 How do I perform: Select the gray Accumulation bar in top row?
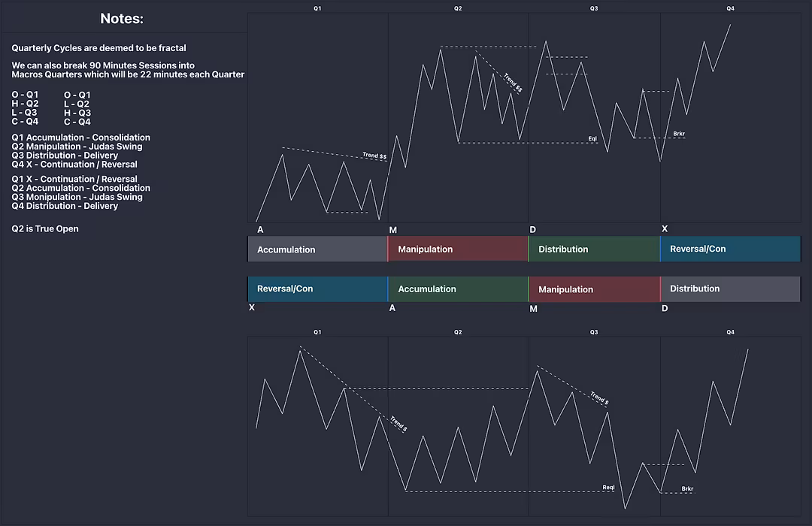click(x=317, y=249)
